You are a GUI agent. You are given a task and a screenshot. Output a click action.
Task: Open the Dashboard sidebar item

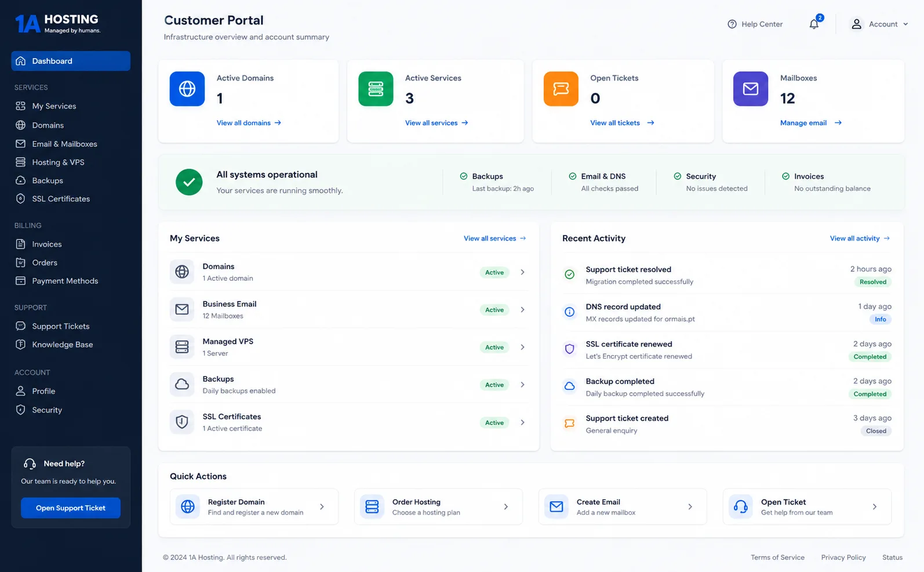[x=71, y=61]
